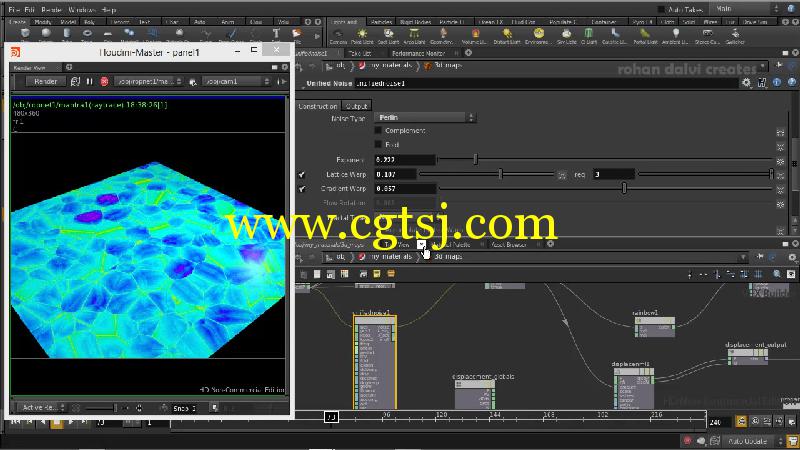Click the Camera shelf tool
This screenshot has height=450, width=800.
click(338, 36)
